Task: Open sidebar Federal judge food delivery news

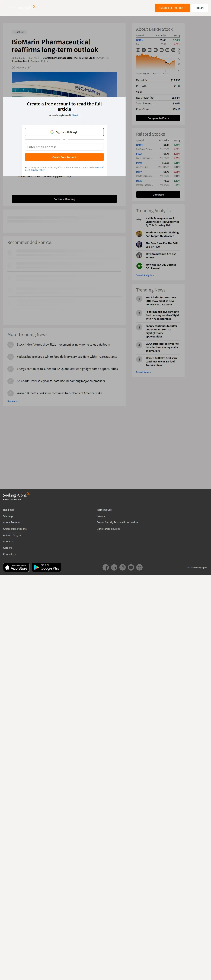Action: point(162,315)
